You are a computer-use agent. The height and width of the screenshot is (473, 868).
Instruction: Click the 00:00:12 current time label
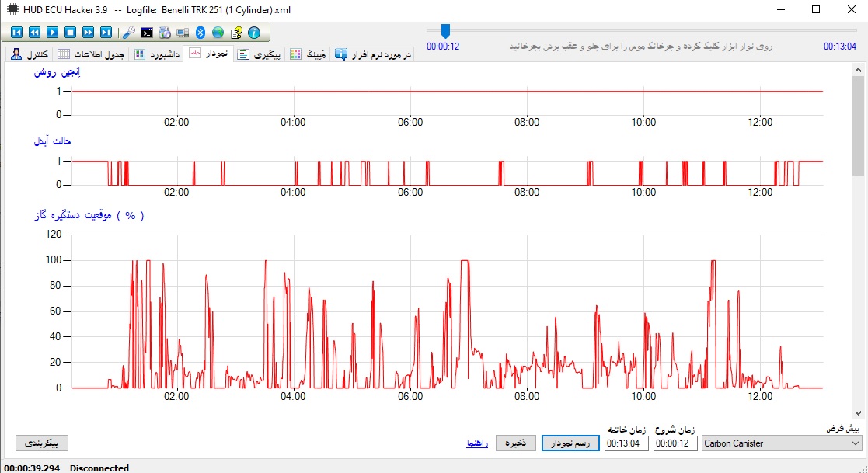point(443,47)
